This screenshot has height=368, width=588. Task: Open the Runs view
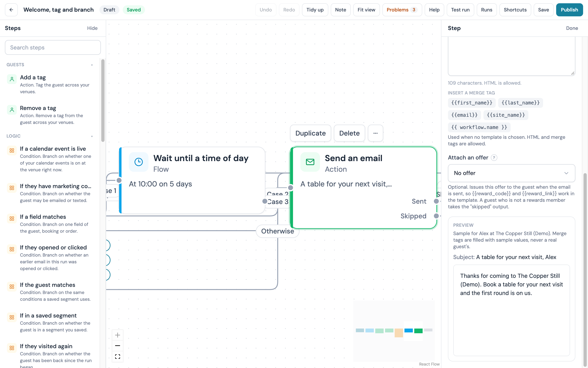coord(487,10)
